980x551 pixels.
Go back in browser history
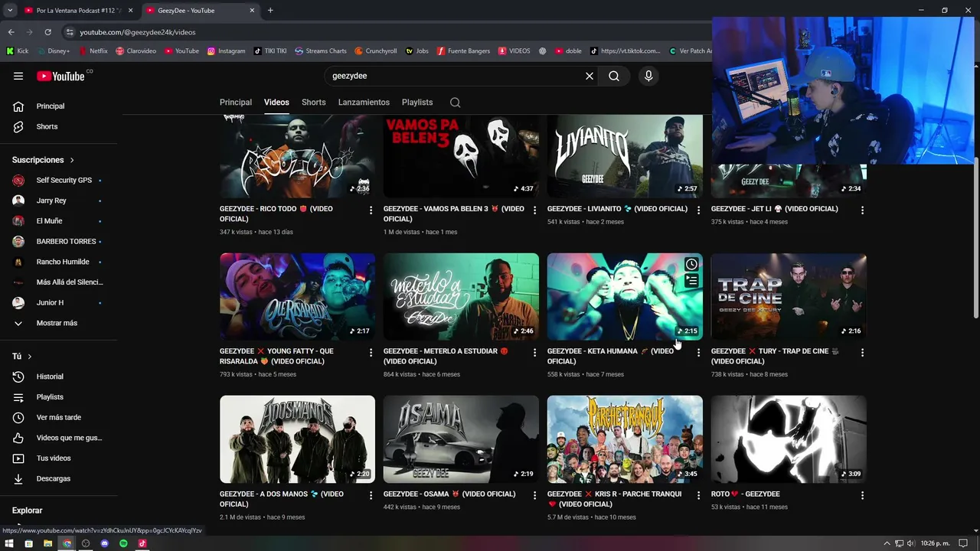[x=11, y=32]
